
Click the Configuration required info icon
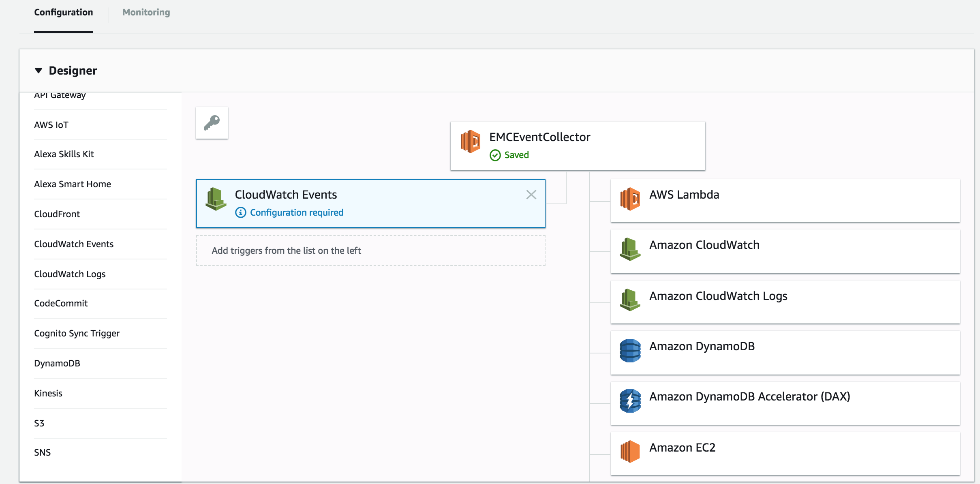[x=241, y=212]
